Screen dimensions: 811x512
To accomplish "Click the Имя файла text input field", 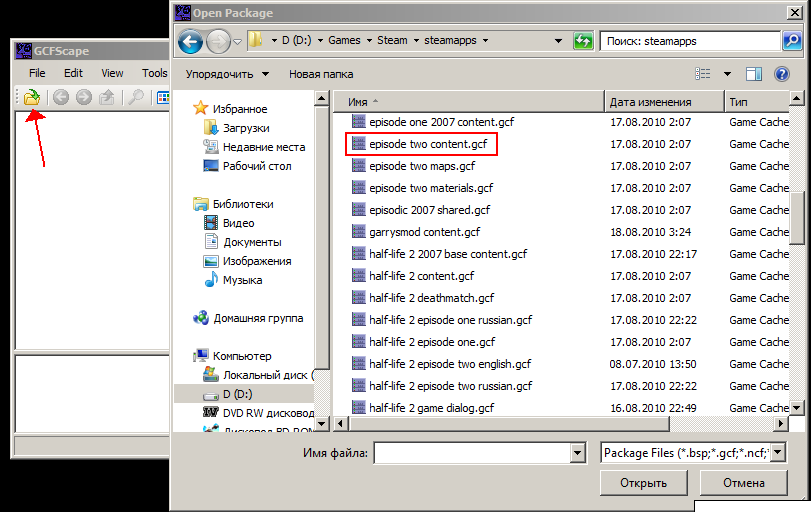I will [x=472, y=453].
